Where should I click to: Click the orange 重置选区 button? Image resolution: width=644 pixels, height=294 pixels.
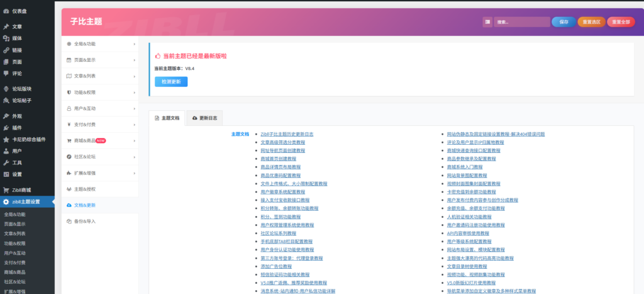coord(591,22)
